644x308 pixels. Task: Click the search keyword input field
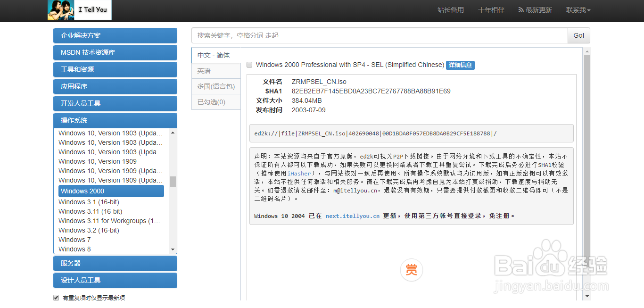(x=380, y=35)
